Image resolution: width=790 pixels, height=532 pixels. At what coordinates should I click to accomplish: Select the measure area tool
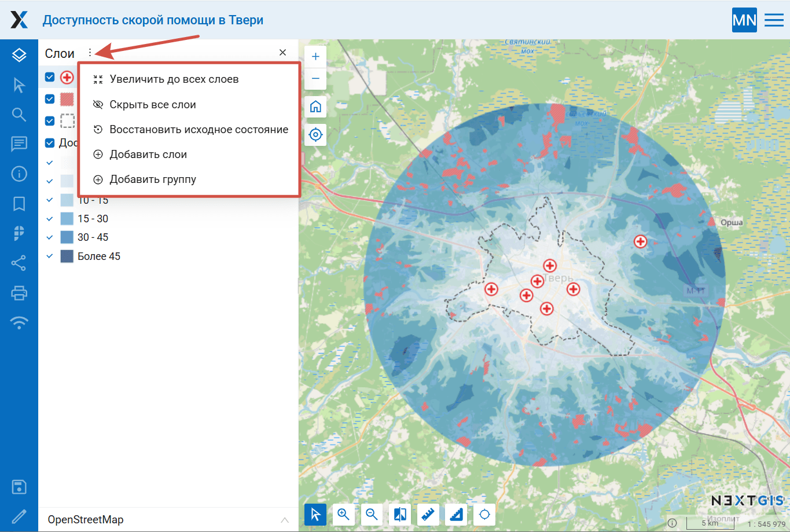[x=457, y=514]
